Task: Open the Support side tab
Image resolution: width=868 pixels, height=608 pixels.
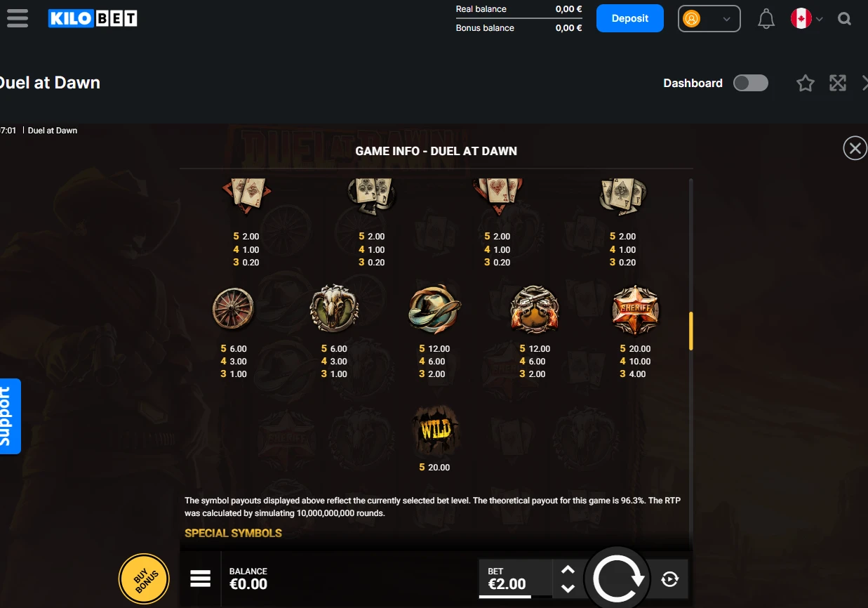Action: pyautogui.click(x=8, y=416)
